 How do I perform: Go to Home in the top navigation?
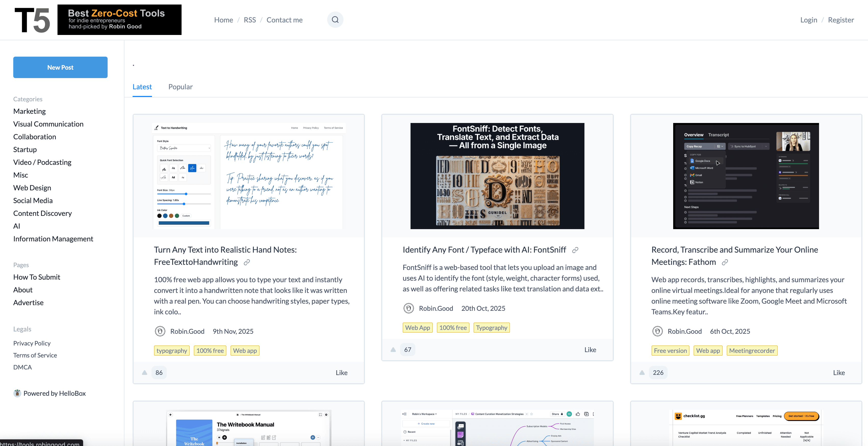(223, 20)
